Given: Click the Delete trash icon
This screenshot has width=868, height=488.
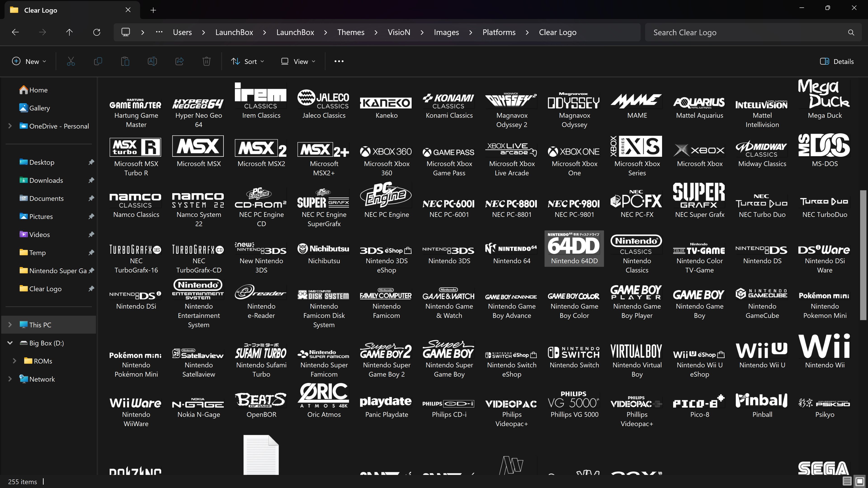Looking at the screenshot, I should click(x=207, y=61).
